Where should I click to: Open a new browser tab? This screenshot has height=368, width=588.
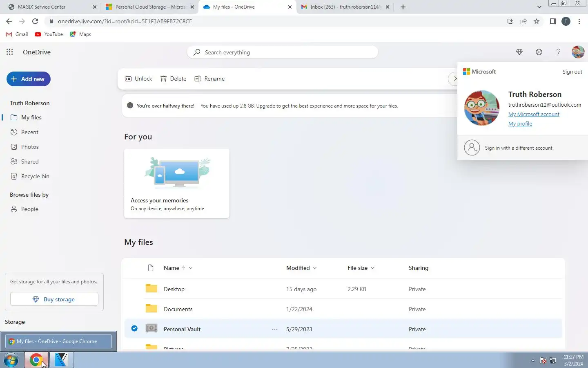(403, 7)
